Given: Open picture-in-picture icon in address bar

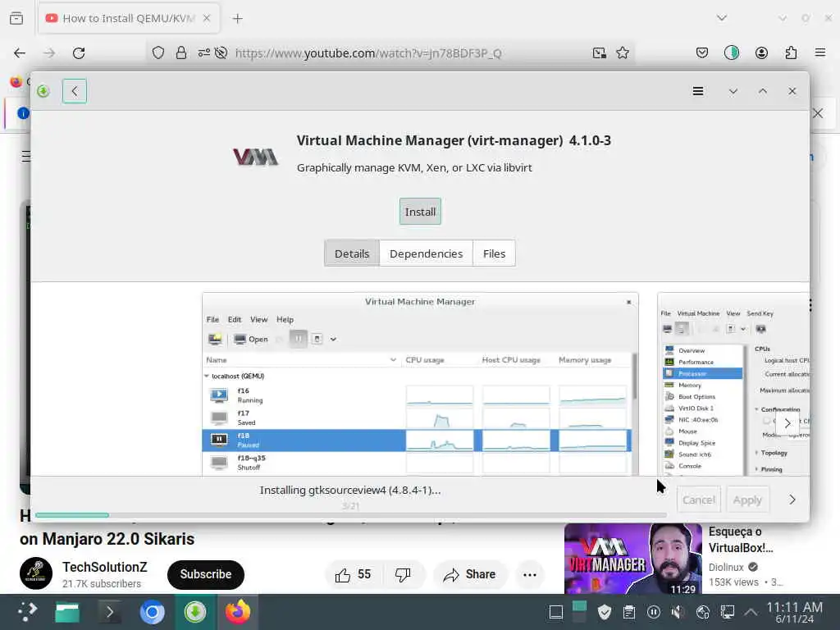Looking at the screenshot, I should click(x=599, y=53).
